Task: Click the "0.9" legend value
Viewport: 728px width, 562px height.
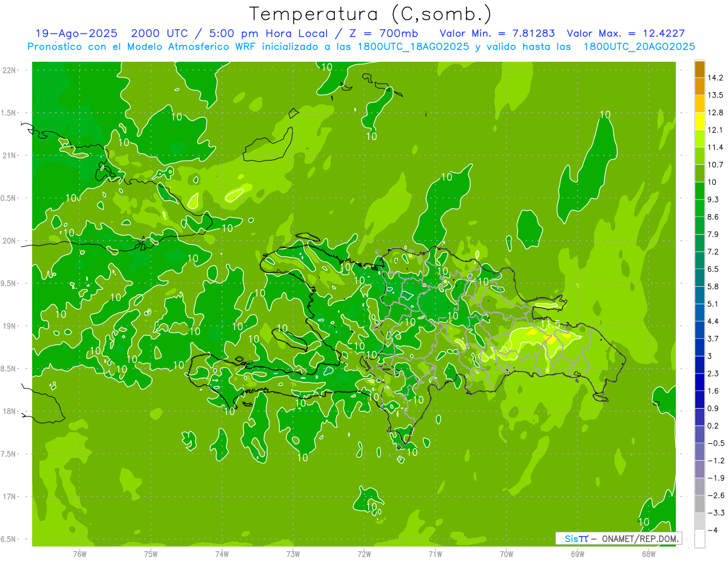Action: 714,408
